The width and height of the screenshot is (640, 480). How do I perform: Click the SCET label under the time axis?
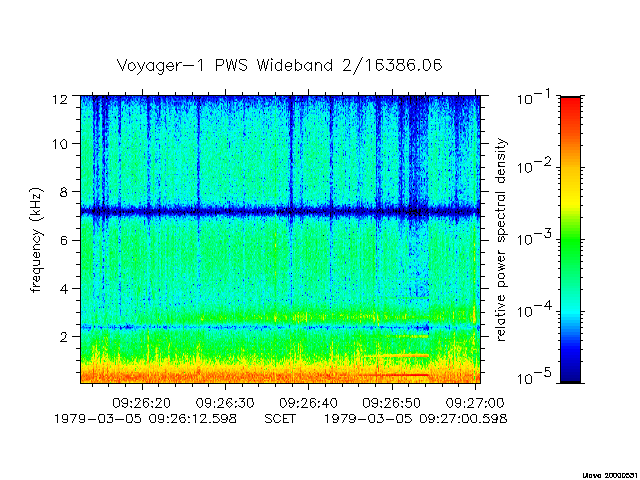[x=280, y=419]
